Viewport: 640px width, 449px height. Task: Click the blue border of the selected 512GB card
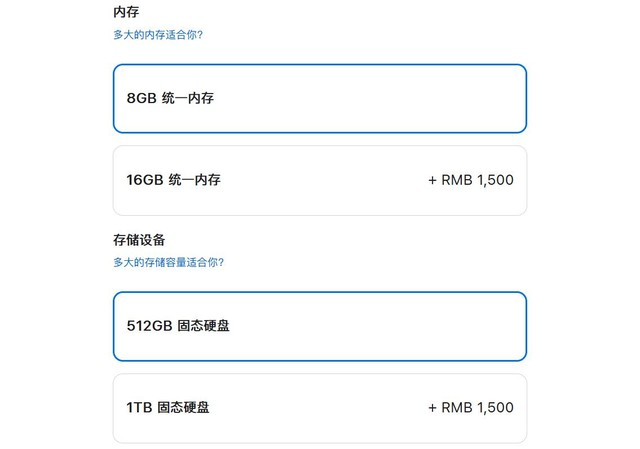pyautogui.click(x=320, y=292)
